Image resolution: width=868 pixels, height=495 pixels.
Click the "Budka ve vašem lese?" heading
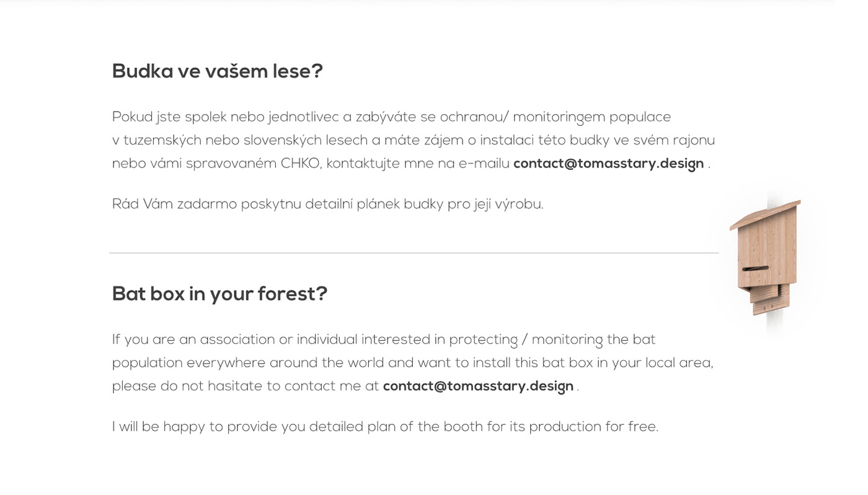[217, 71]
